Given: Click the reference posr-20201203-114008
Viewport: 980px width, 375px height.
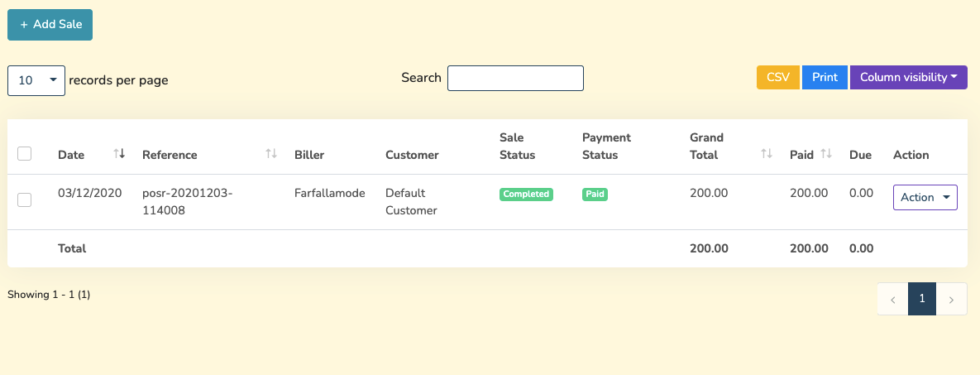Looking at the screenshot, I should pyautogui.click(x=187, y=201).
